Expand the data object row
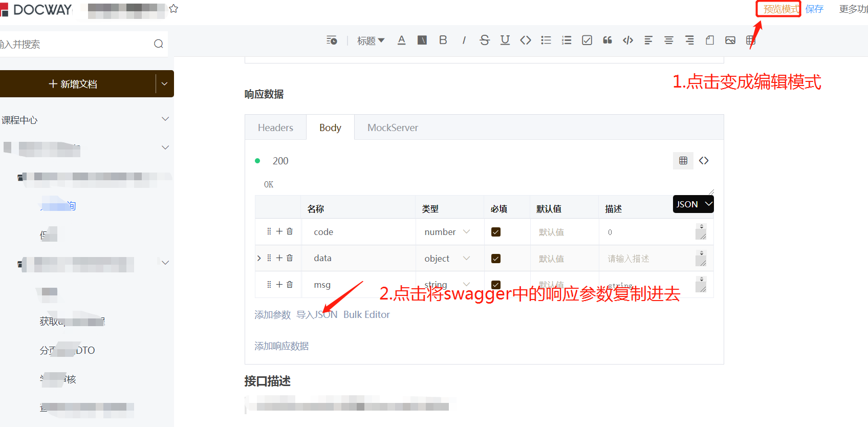868x427 pixels. [259, 258]
